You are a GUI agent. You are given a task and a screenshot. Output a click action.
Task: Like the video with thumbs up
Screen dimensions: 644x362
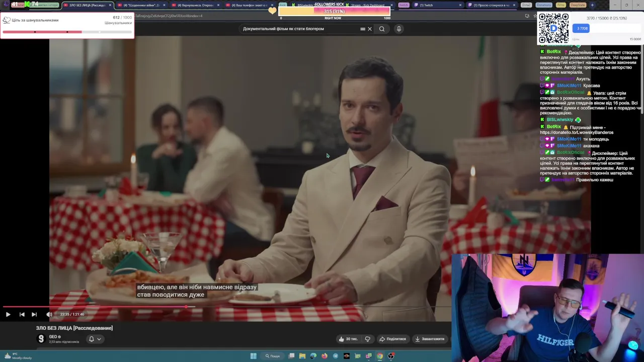348,339
